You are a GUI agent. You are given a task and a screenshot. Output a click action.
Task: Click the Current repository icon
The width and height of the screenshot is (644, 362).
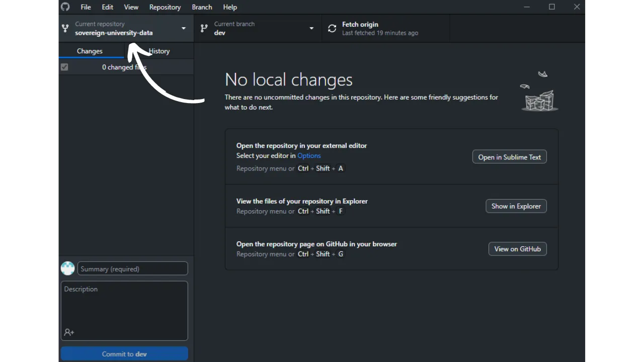pyautogui.click(x=65, y=29)
